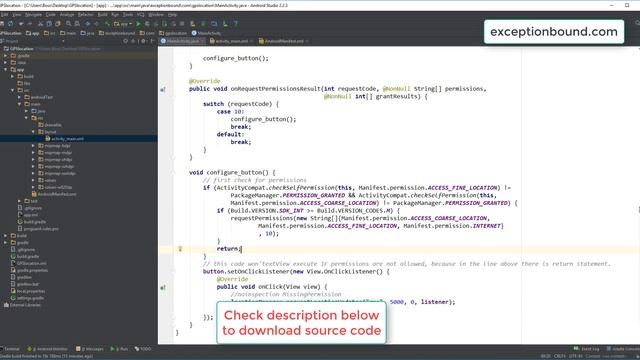
Task: Click the Sync toolbar icon
Action: 10,24
